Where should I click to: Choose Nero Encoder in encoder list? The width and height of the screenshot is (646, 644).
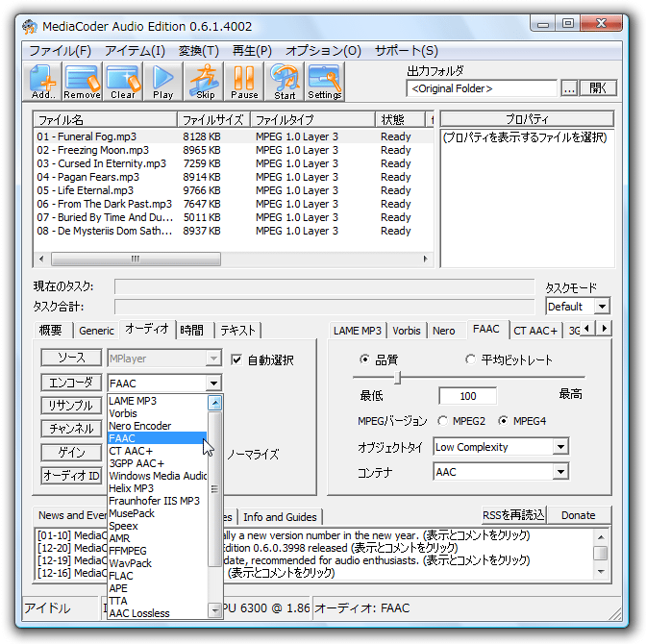click(158, 426)
